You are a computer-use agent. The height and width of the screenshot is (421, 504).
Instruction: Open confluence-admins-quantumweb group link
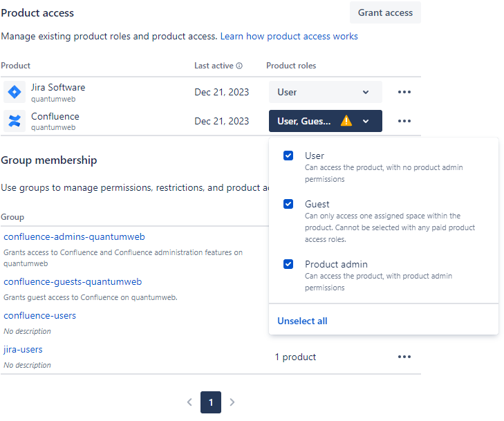point(74,237)
